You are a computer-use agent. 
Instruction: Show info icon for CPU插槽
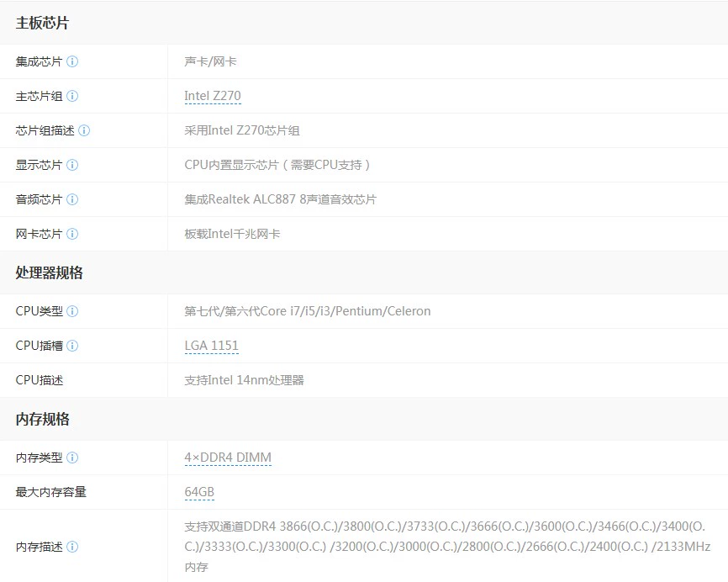(x=72, y=346)
